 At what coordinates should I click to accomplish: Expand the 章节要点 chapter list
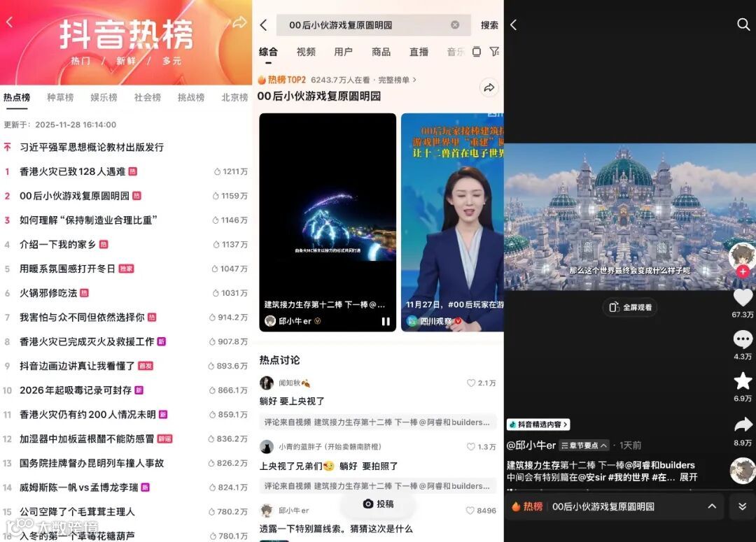tap(584, 445)
